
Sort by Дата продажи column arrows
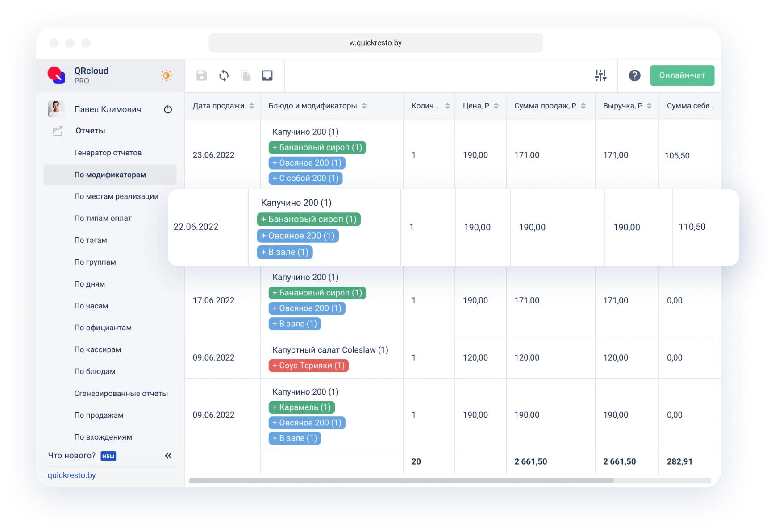pyautogui.click(x=252, y=106)
